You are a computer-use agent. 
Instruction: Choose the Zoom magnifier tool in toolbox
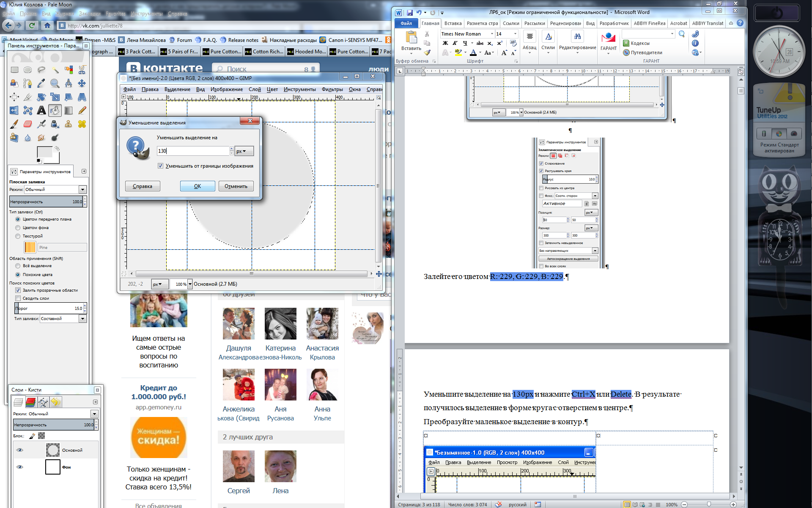click(x=55, y=83)
